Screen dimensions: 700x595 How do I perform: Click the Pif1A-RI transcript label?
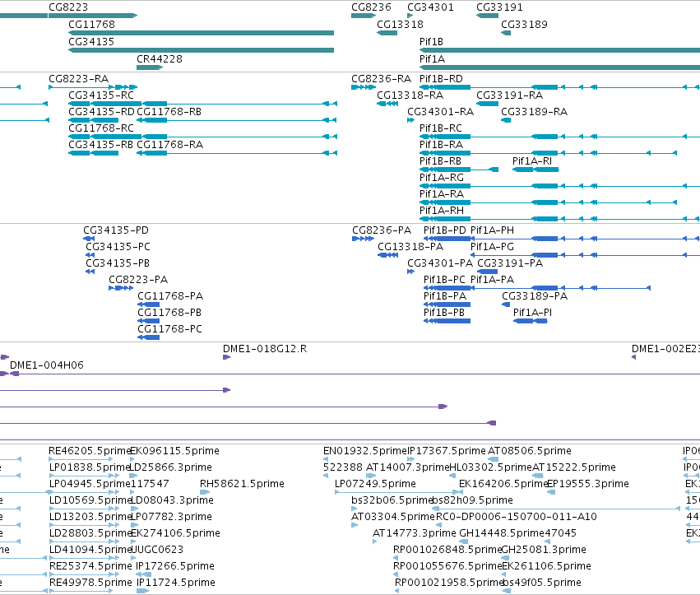[531, 161]
